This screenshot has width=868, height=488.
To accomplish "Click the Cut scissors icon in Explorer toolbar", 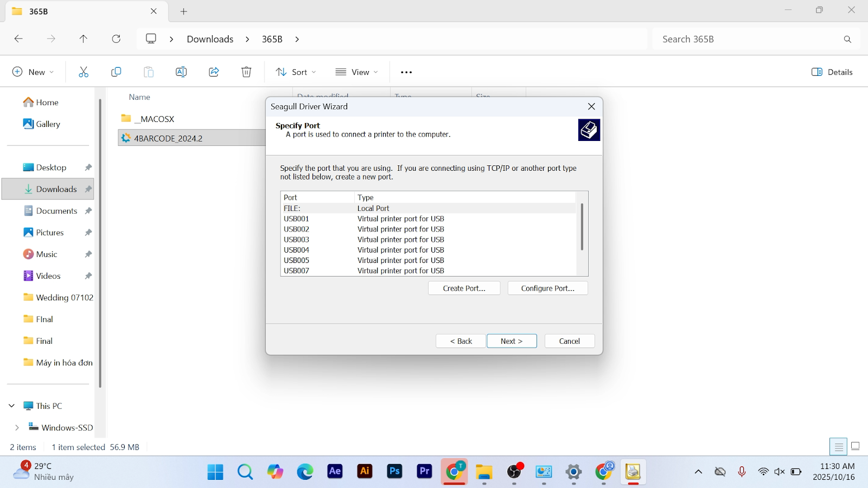I will (84, 72).
